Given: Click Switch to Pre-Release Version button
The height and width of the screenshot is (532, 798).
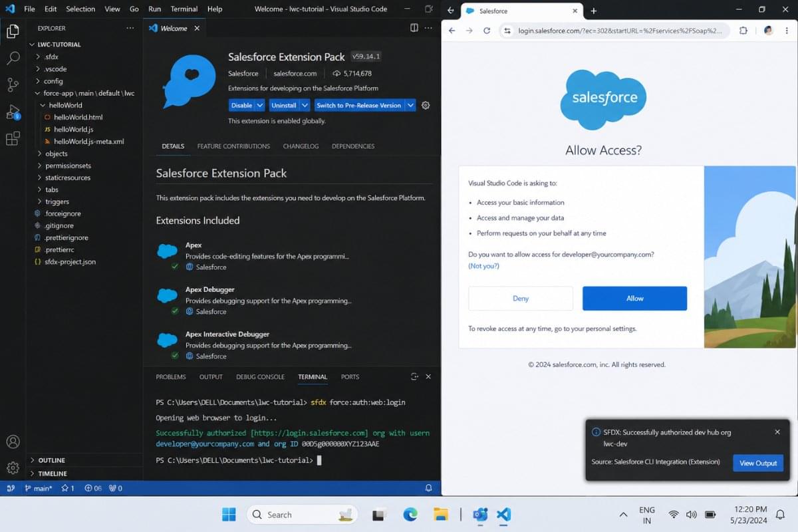Looking at the screenshot, I should click(x=359, y=105).
